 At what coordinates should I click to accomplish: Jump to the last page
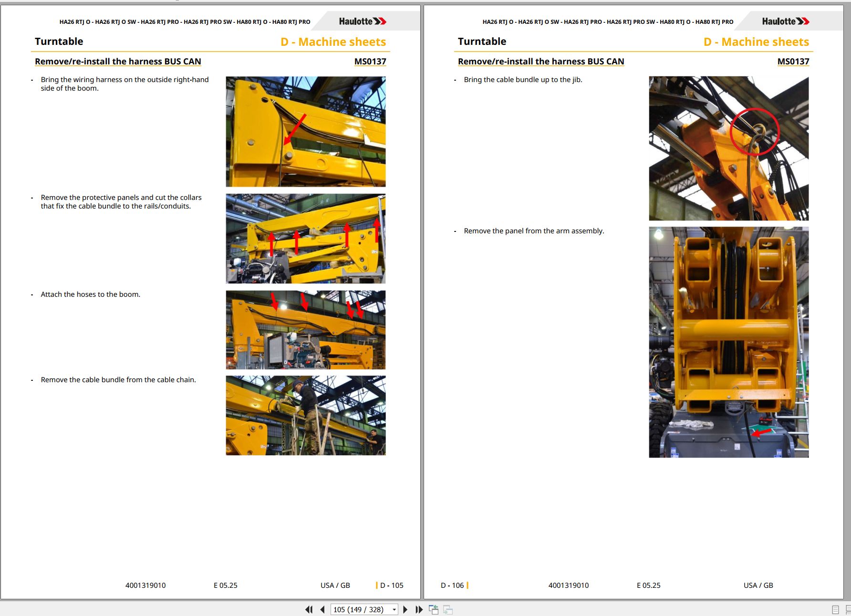419,609
